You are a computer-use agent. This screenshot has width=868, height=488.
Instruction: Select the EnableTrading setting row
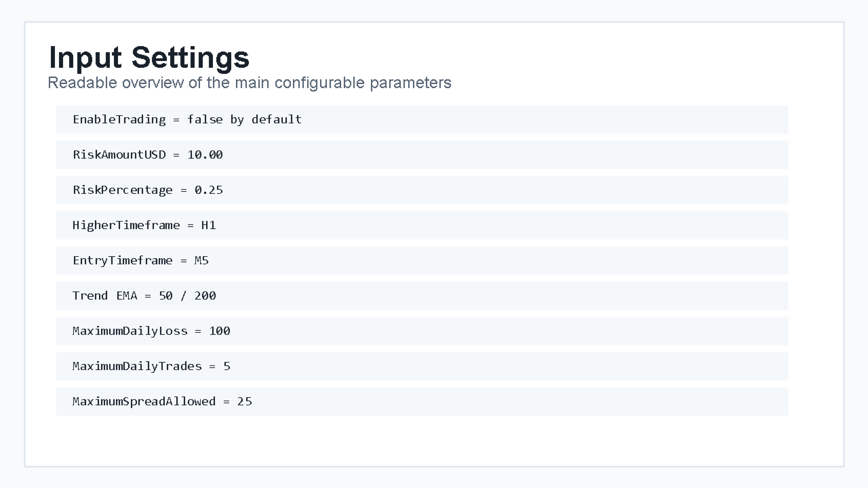[x=422, y=119]
